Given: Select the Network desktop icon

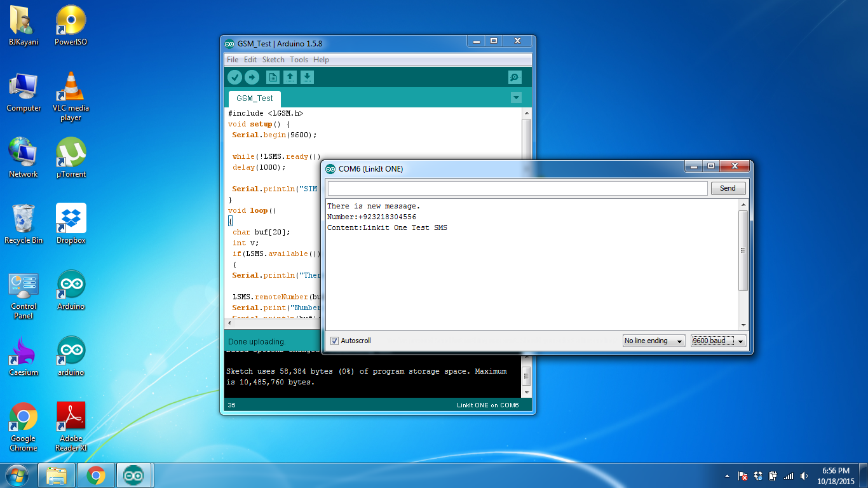Looking at the screenshot, I should click(23, 158).
